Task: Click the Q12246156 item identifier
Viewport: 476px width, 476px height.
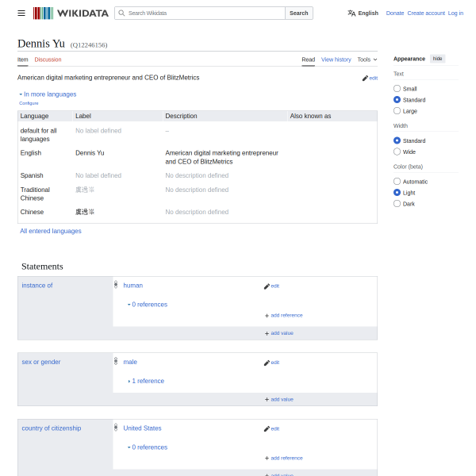Action: [x=89, y=45]
